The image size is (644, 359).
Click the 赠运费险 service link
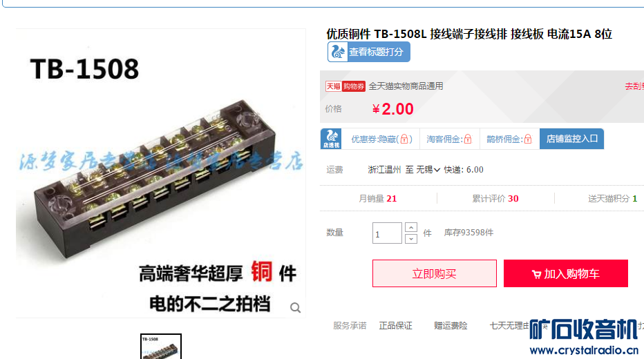coord(451,326)
